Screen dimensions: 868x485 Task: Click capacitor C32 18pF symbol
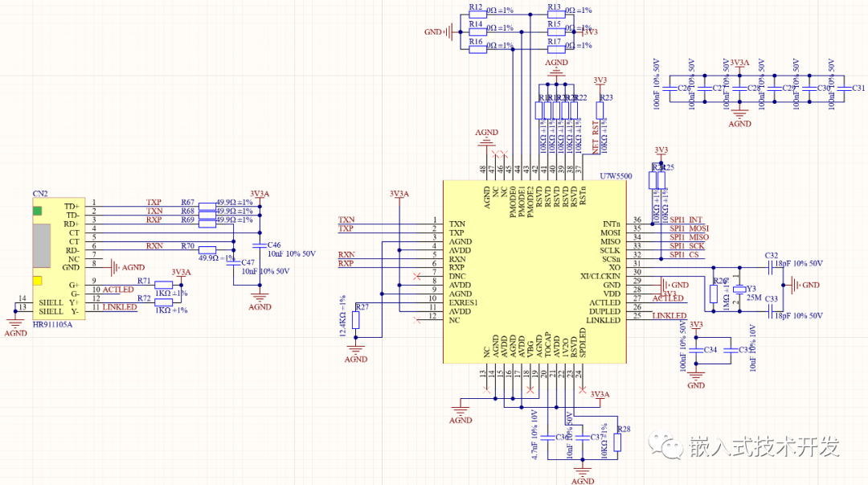coord(769,265)
